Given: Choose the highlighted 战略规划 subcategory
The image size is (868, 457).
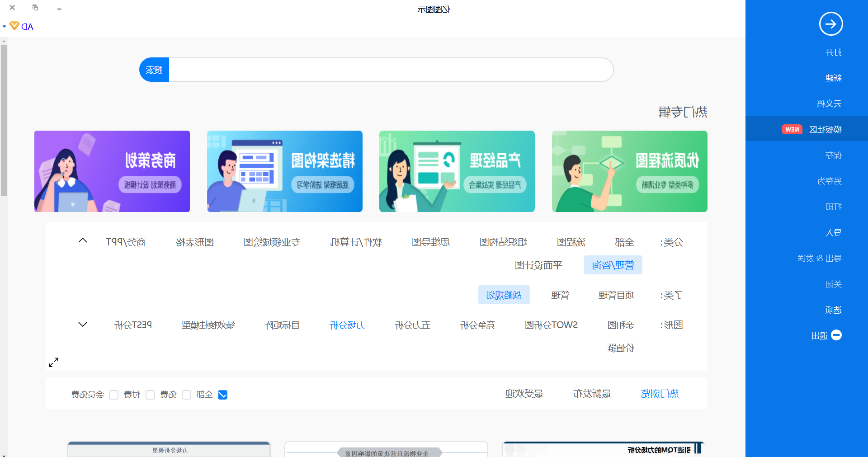Looking at the screenshot, I should point(504,295).
